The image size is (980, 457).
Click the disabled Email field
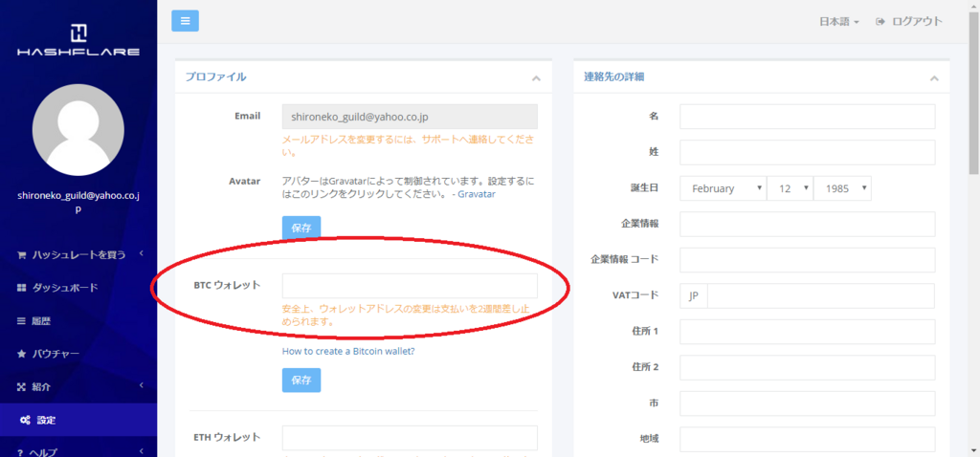coord(410,116)
